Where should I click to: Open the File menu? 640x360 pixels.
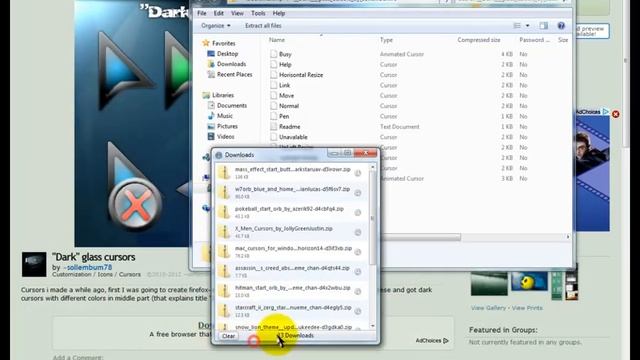[202, 13]
